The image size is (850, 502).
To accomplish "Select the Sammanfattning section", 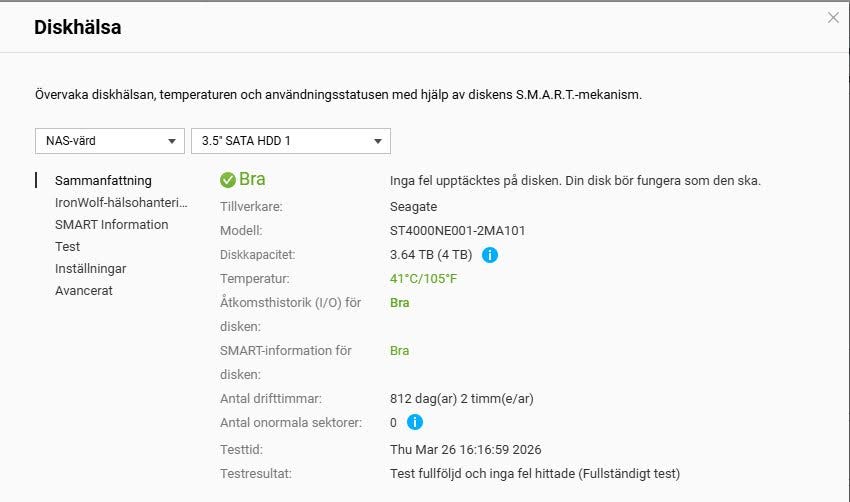I will pyautogui.click(x=103, y=181).
